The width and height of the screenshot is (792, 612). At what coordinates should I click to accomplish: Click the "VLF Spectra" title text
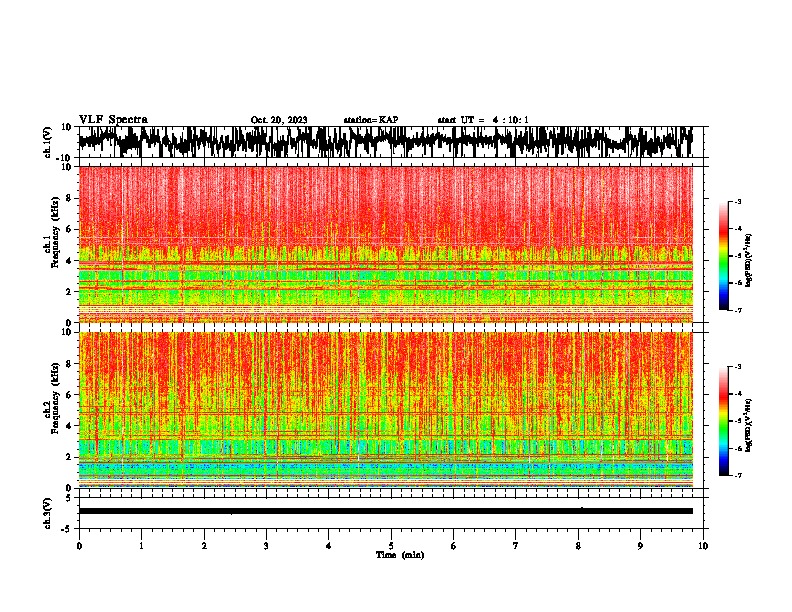pyautogui.click(x=113, y=120)
